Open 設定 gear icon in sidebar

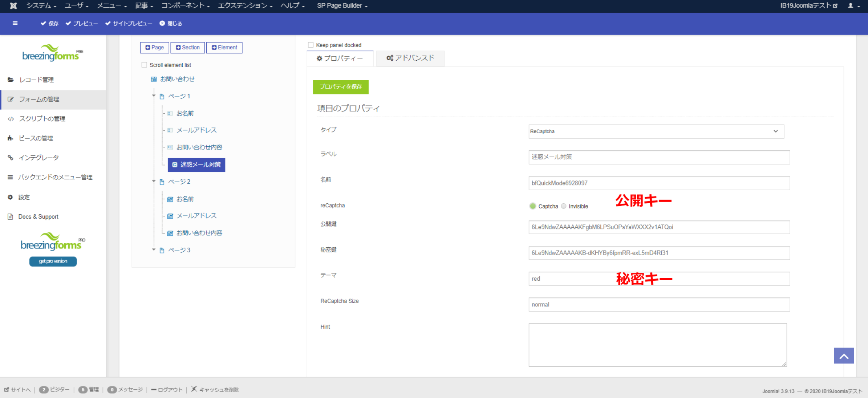[x=11, y=197]
